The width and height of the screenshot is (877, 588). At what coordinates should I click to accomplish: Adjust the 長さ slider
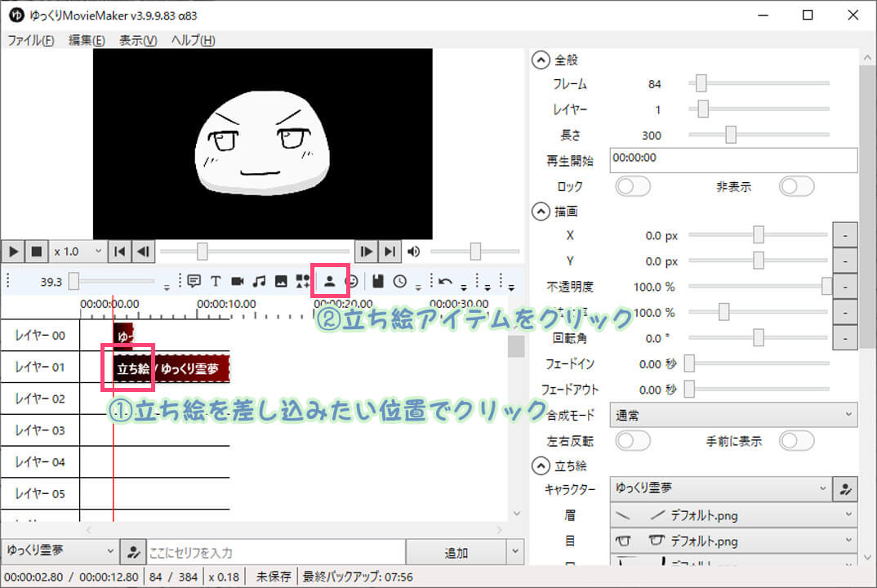coord(731,134)
